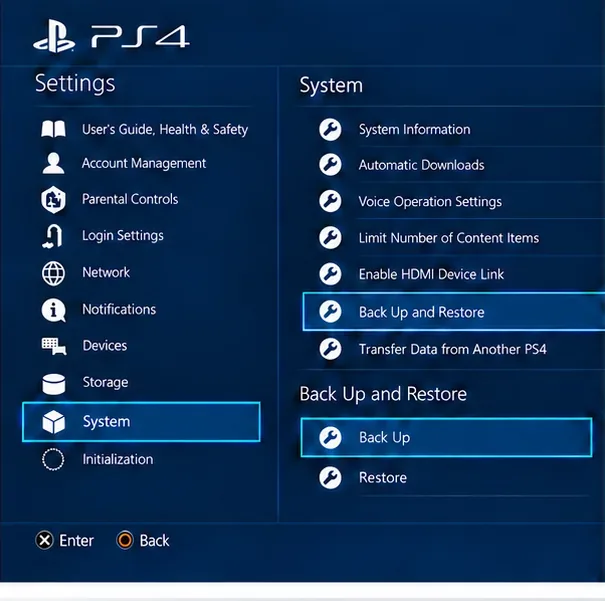Click the cross button Enter icon
This screenshot has width=605, height=601.
(x=44, y=540)
